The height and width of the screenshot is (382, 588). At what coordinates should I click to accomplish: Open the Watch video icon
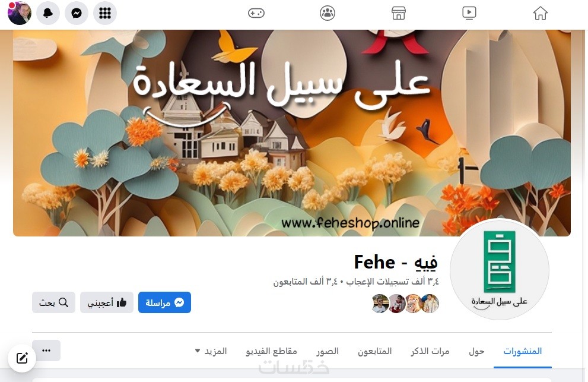469,13
